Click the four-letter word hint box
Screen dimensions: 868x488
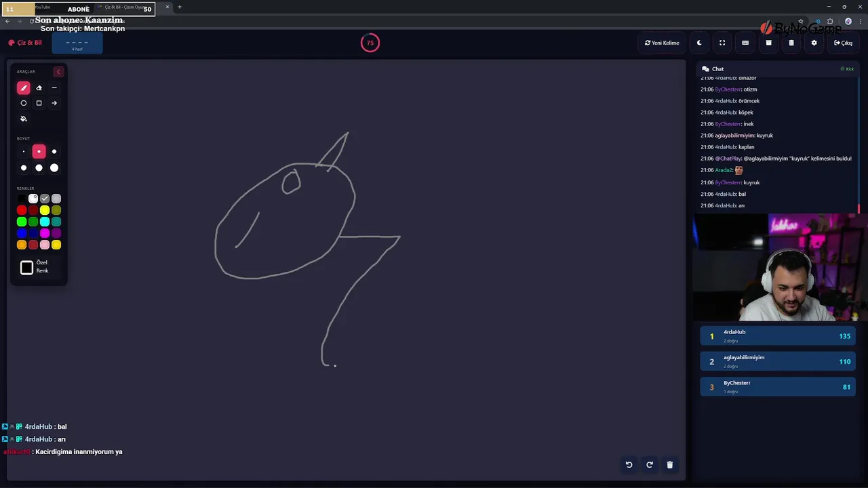(77, 43)
